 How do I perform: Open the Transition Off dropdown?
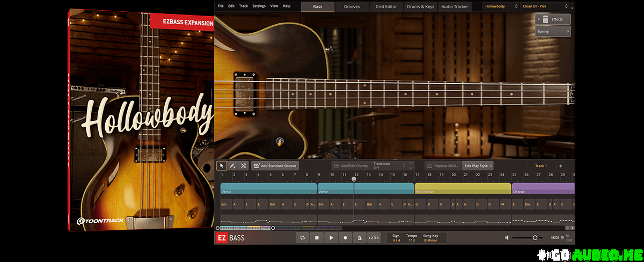(x=390, y=166)
